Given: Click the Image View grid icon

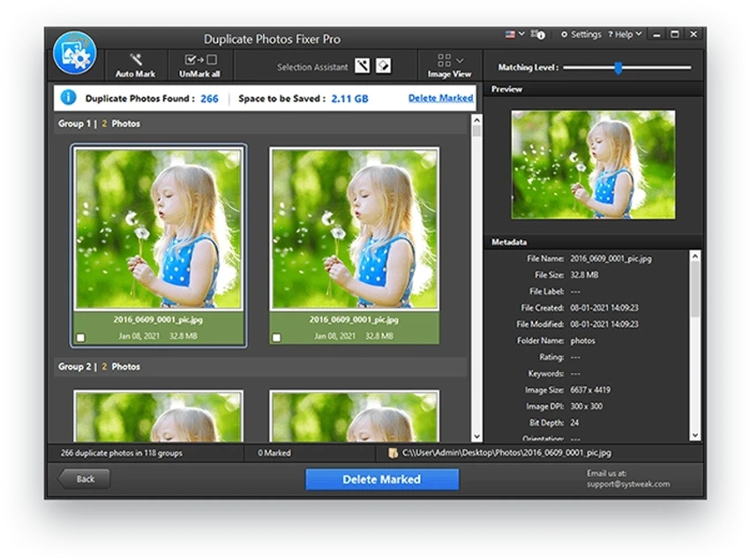Looking at the screenshot, I should tap(444, 60).
